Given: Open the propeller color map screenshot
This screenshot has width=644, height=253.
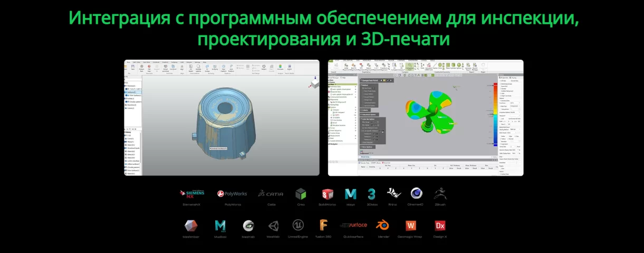Looking at the screenshot, I should pyautogui.click(x=426, y=118).
